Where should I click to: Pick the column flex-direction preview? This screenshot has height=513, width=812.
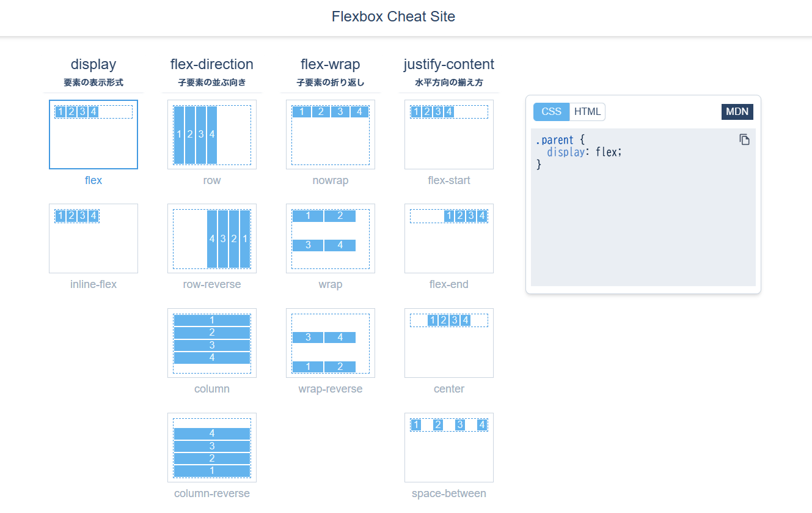[212, 343]
